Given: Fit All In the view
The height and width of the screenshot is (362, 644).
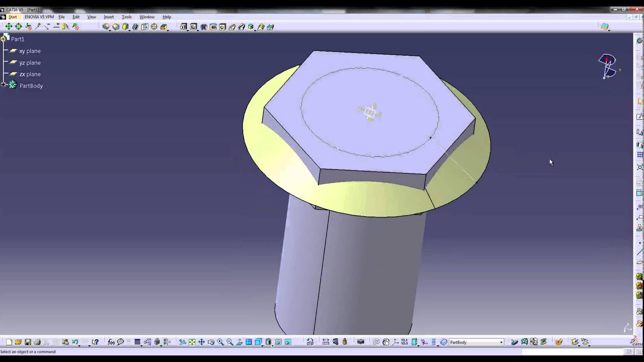Looking at the screenshot, I should point(192,342).
